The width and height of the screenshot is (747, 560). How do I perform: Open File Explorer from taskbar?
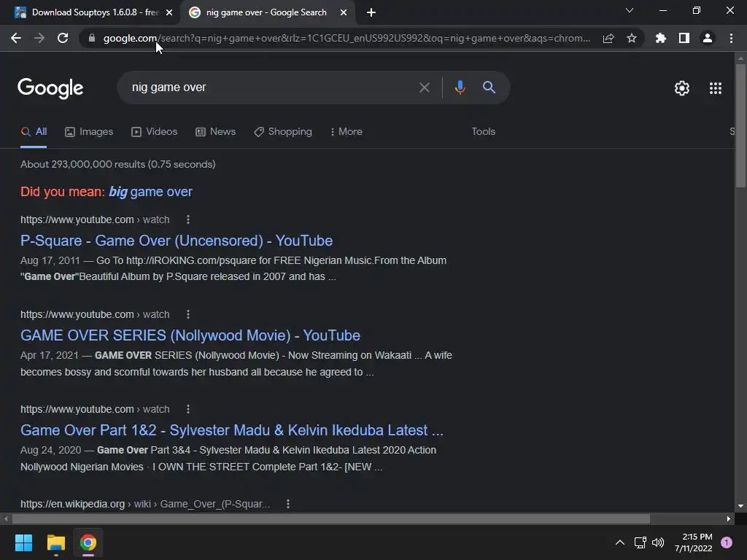click(55, 542)
